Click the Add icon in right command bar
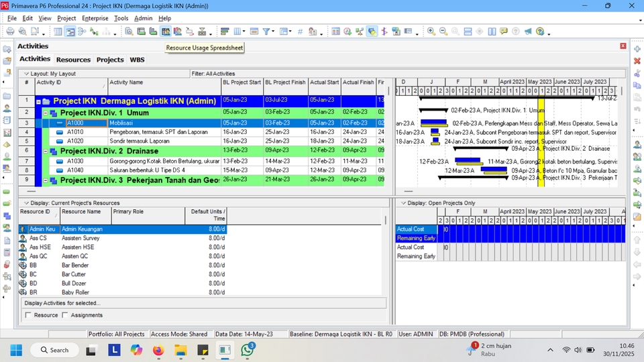 click(x=637, y=49)
